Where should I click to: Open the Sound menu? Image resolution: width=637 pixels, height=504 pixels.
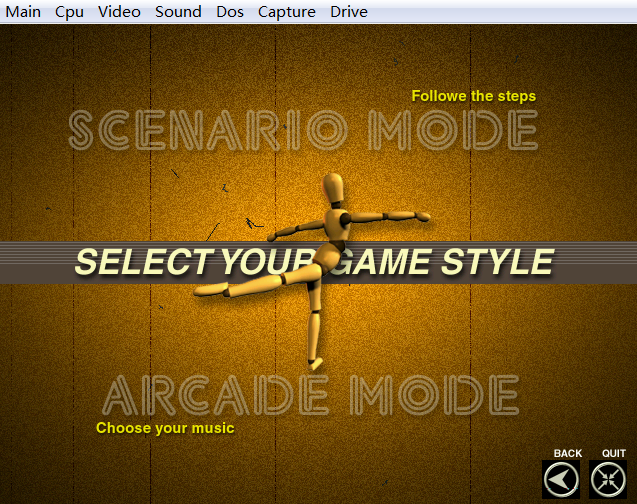coord(178,12)
